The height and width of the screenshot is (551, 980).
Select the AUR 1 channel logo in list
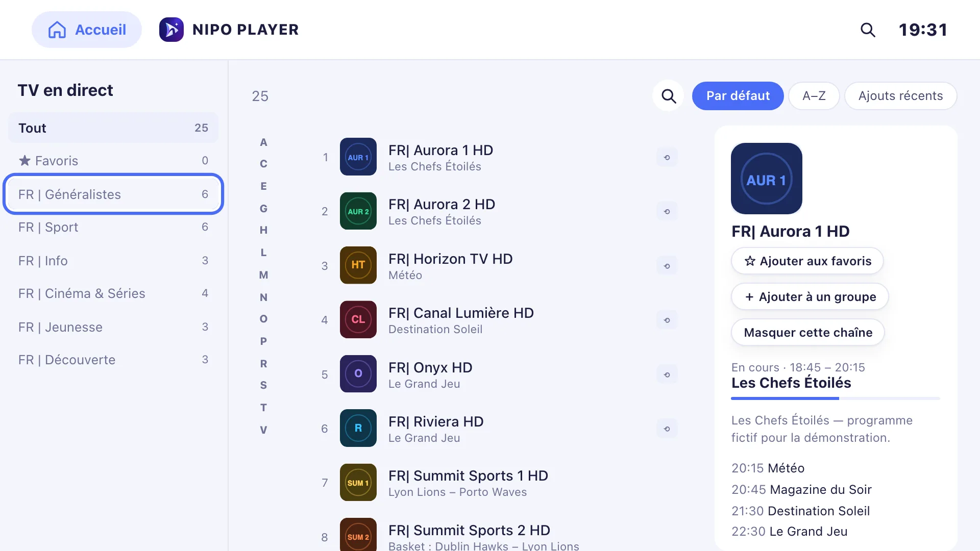358,157
